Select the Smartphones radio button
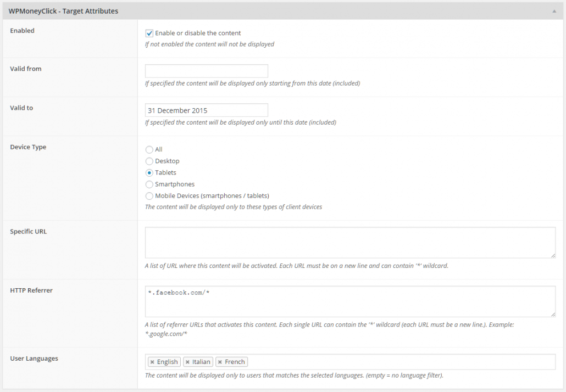The width and height of the screenshot is (566, 392). point(149,184)
